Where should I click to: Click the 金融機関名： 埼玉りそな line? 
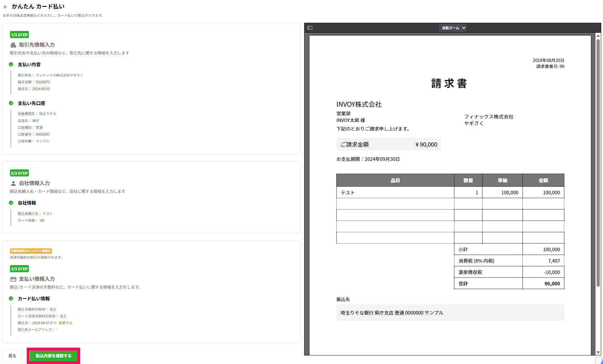37,114
